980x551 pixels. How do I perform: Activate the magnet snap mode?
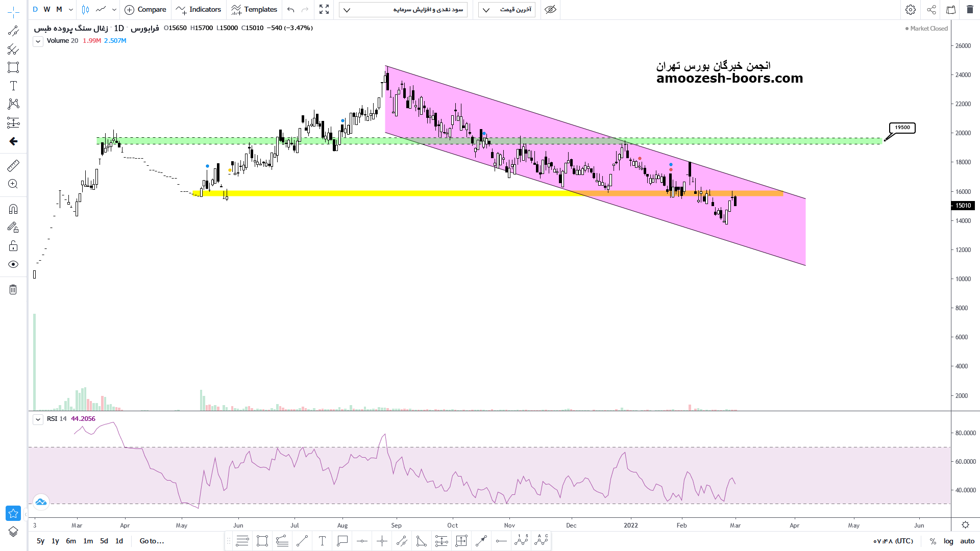tap(13, 209)
